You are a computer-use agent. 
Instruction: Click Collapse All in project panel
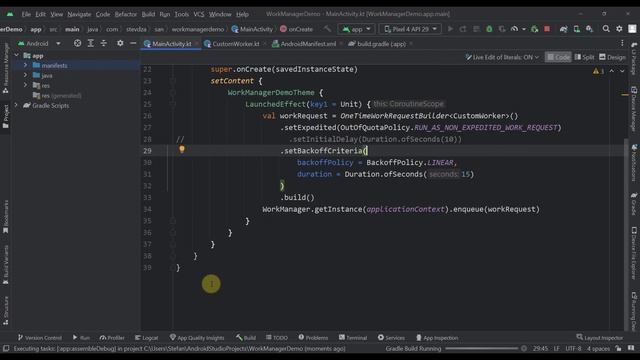[x=104, y=43]
